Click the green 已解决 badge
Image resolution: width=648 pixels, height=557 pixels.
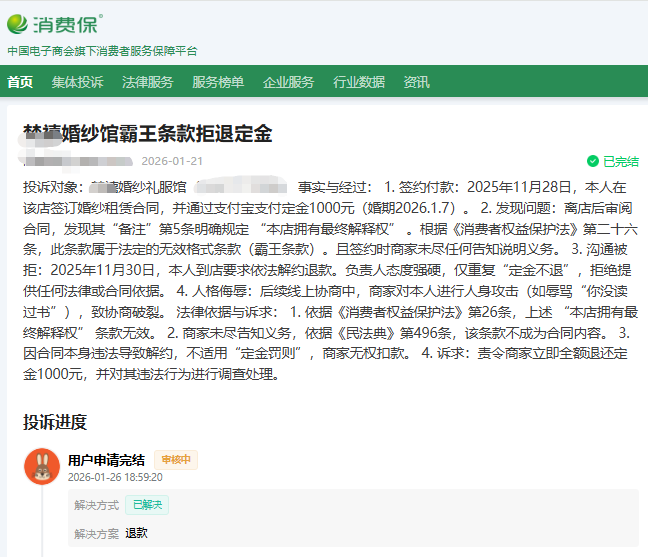[x=146, y=505]
